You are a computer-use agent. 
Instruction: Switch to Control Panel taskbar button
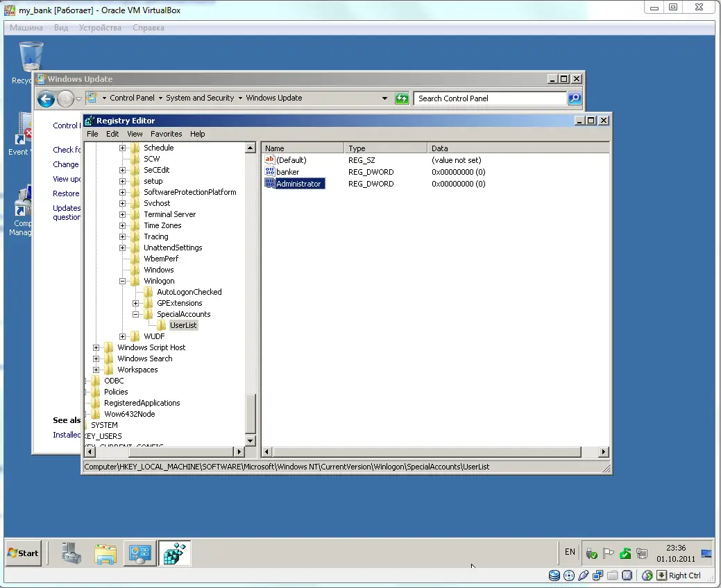139,553
